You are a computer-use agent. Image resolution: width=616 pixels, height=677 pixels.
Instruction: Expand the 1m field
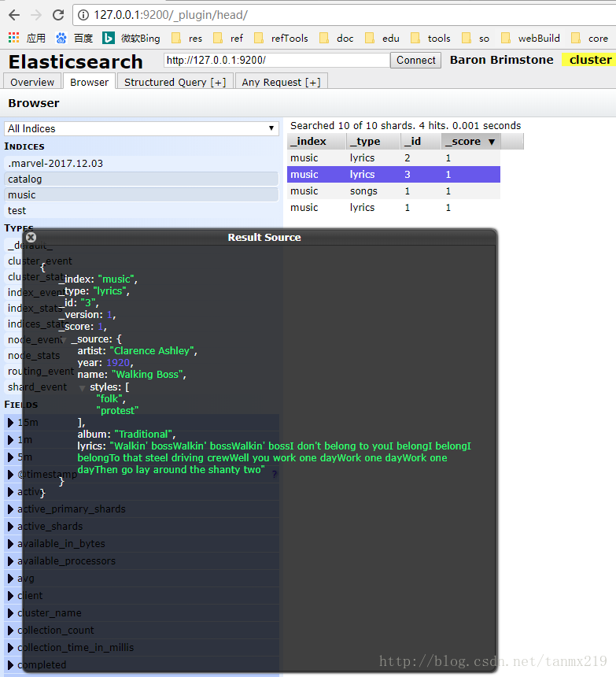click(x=11, y=440)
